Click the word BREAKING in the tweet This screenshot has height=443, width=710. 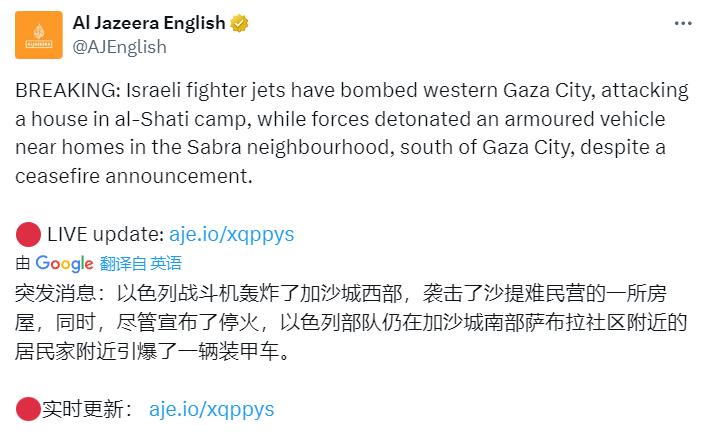point(63,90)
